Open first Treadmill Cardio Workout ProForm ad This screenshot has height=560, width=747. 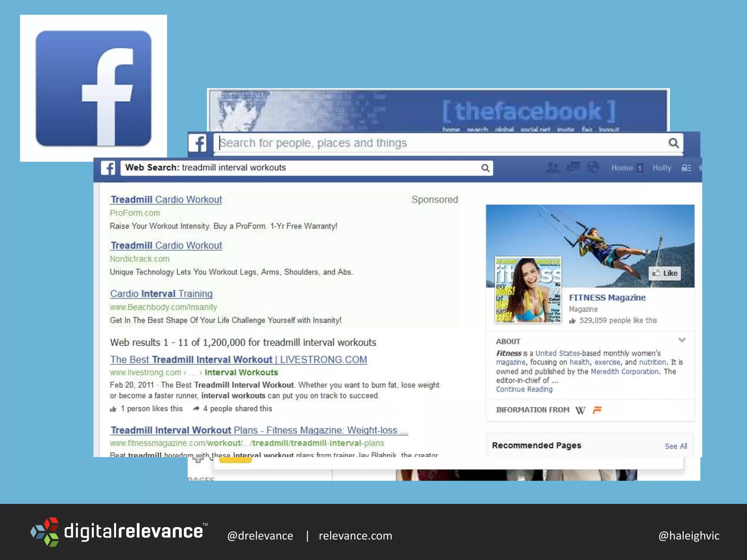pyautogui.click(x=166, y=199)
